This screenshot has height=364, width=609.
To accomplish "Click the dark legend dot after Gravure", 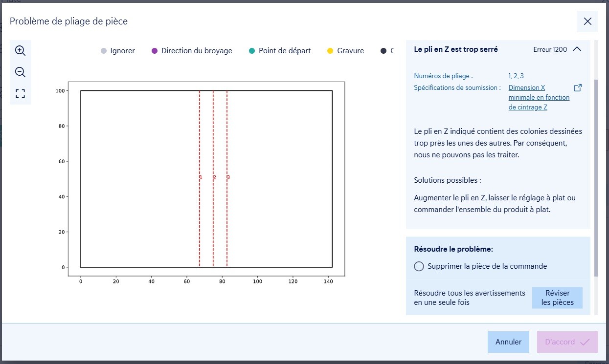I will 383,51.
